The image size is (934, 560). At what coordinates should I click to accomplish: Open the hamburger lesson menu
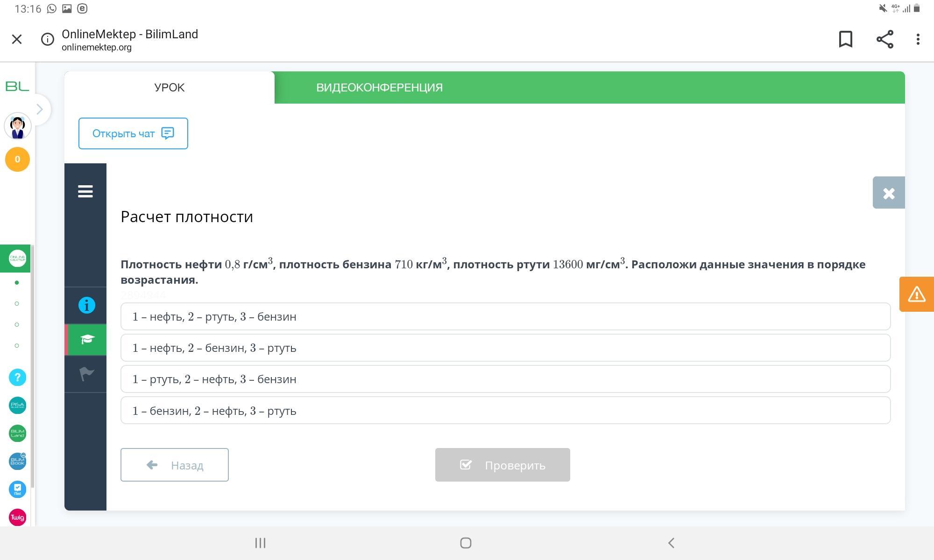[x=85, y=191]
